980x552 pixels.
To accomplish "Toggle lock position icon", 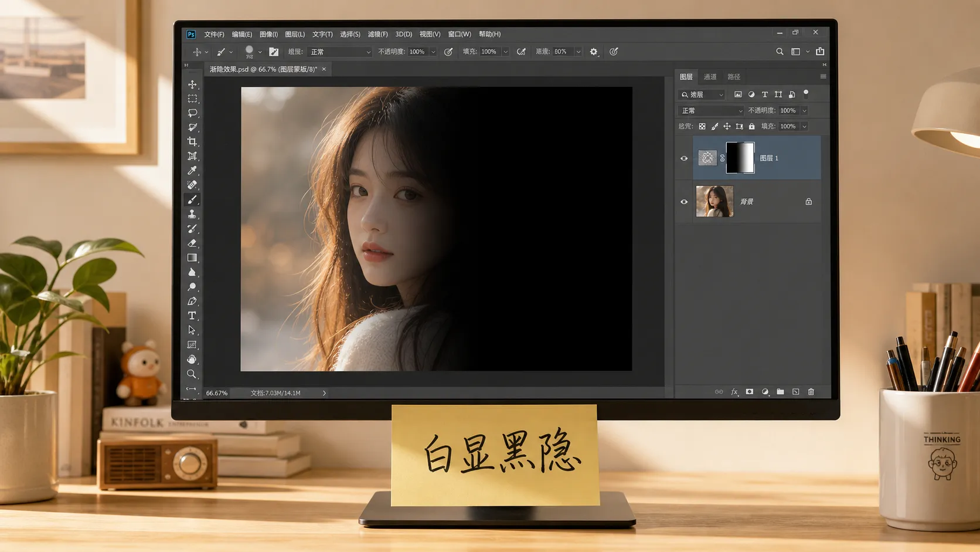I will pyautogui.click(x=727, y=126).
